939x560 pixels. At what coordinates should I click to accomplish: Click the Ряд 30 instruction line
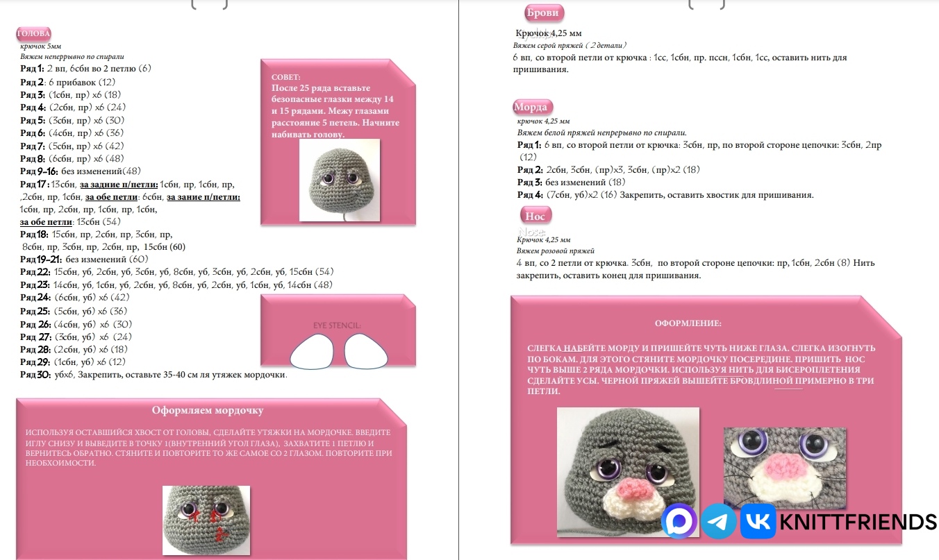click(153, 375)
